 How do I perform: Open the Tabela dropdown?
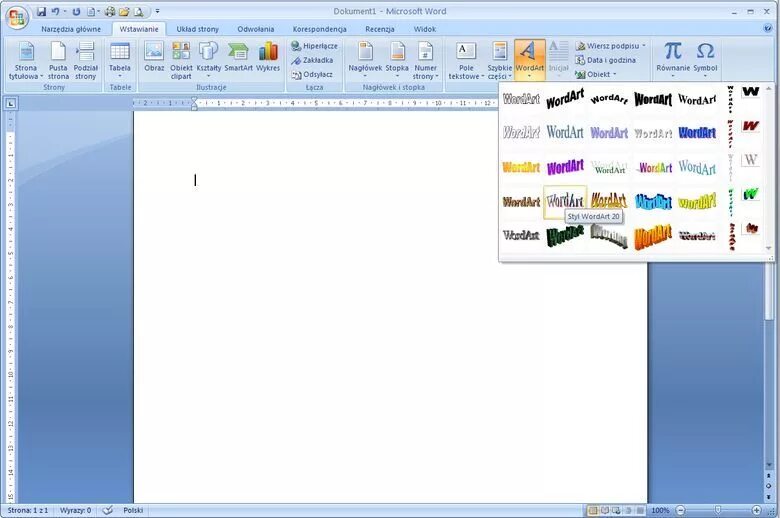click(120, 61)
